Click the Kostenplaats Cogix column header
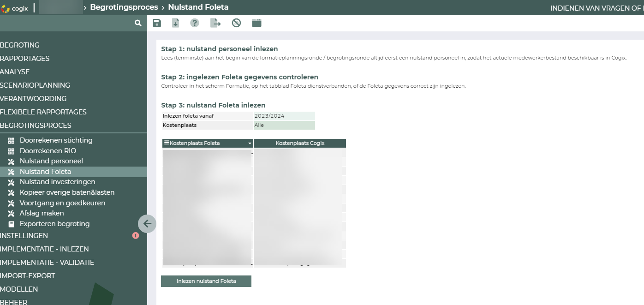Image resolution: width=644 pixels, height=305 pixels. [300, 144]
